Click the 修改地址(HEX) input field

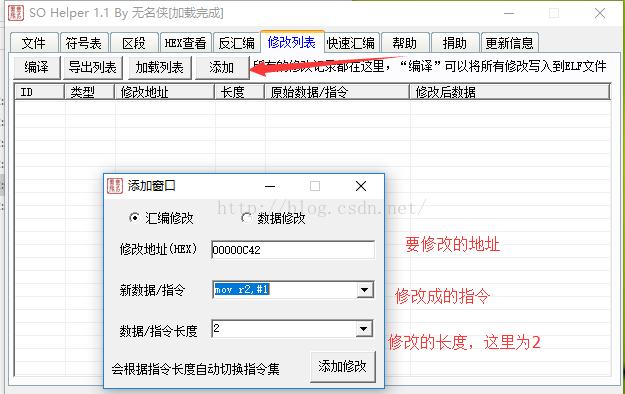click(293, 250)
